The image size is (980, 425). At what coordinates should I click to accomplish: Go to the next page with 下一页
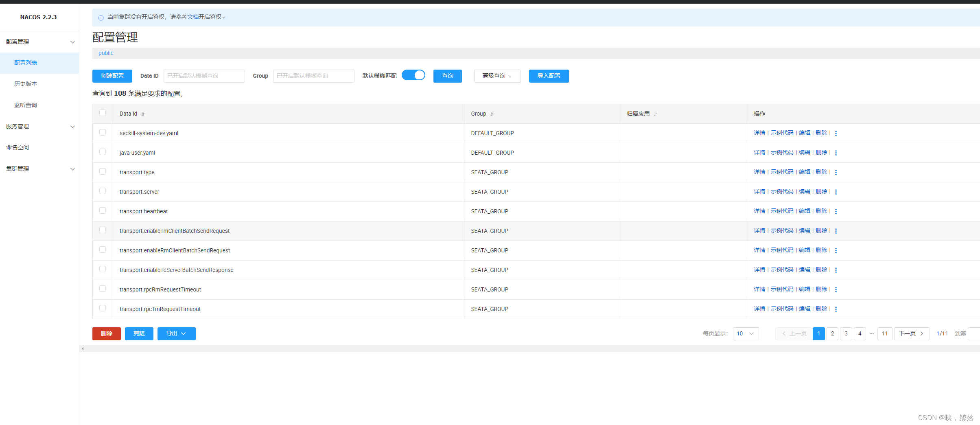pyautogui.click(x=912, y=333)
